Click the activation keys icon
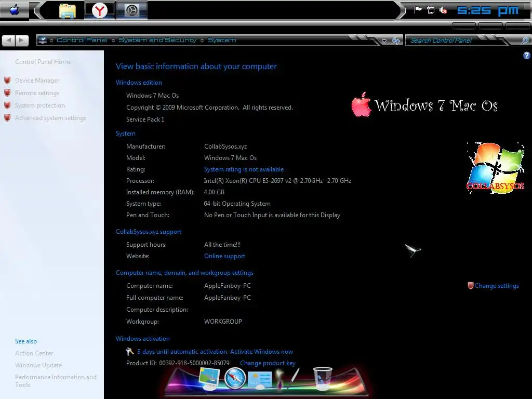This screenshot has height=399, width=532. [130, 352]
